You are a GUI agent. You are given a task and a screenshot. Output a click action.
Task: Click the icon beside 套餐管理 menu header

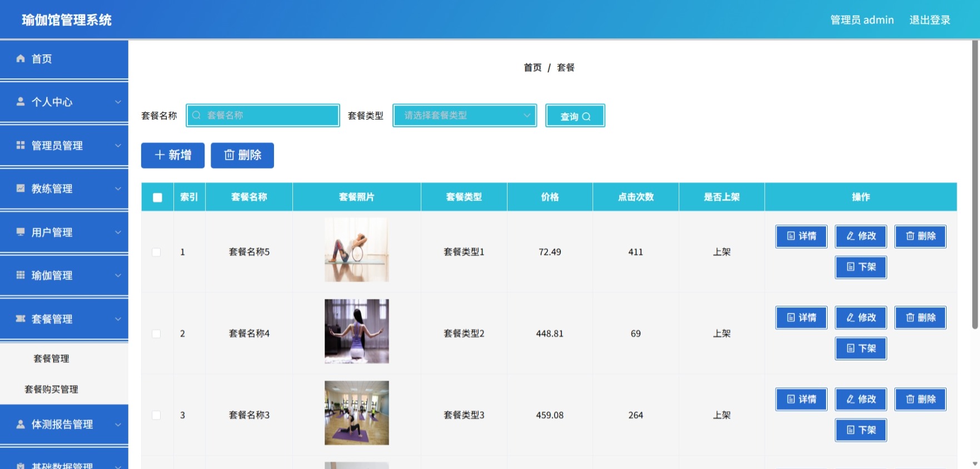point(21,318)
